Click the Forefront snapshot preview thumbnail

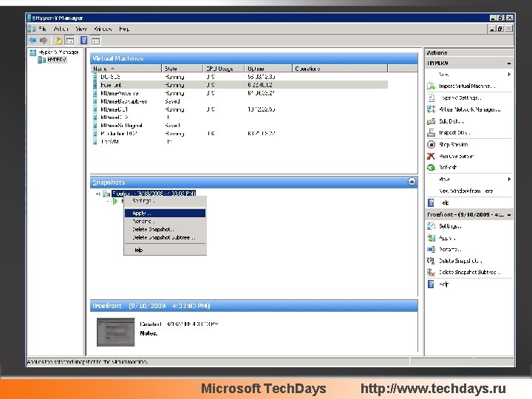click(x=116, y=332)
